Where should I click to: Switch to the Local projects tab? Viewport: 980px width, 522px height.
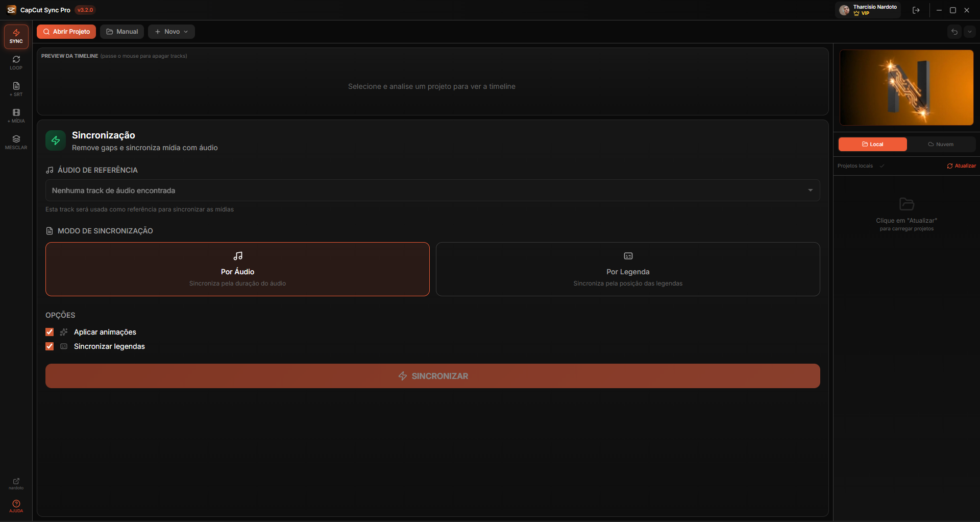(x=872, y=145)
